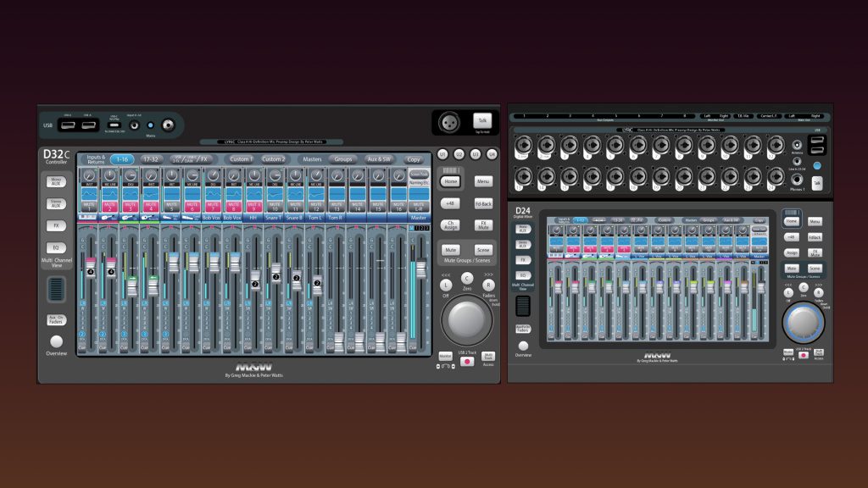Image resolution: width=868 pixels, height=488 pixels.
Task: Click the C zero button on D32C
Action: click(467, 278)
